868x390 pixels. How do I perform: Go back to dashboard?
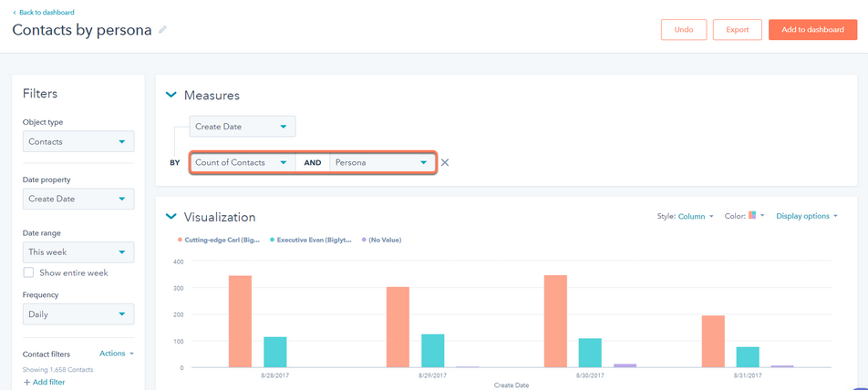tap(44, 12)
